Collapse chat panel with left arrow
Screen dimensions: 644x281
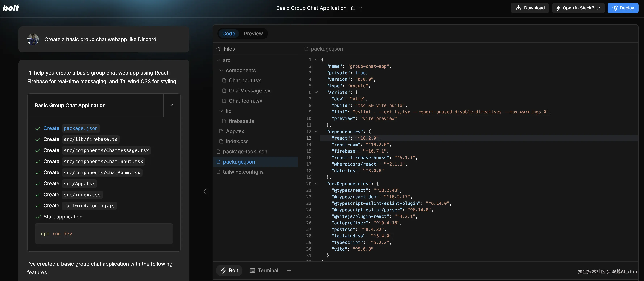click(x=205, y=191)
